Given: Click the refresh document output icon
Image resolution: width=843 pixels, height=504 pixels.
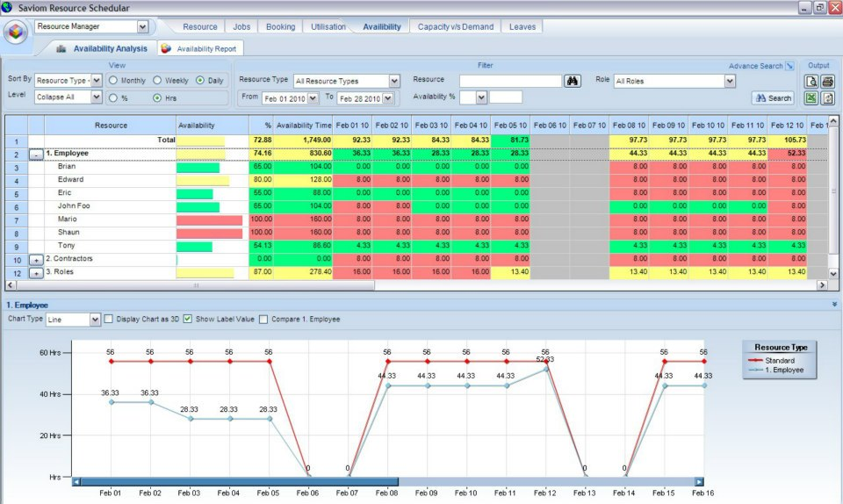Looking at the screenshot, I should pyautogui.click(x=828, y=97).
